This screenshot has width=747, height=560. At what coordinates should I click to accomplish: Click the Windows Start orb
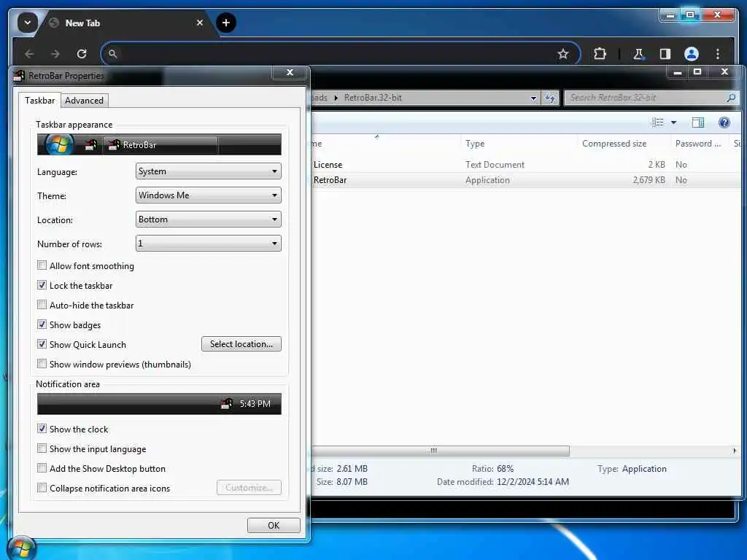pos(21,548)
